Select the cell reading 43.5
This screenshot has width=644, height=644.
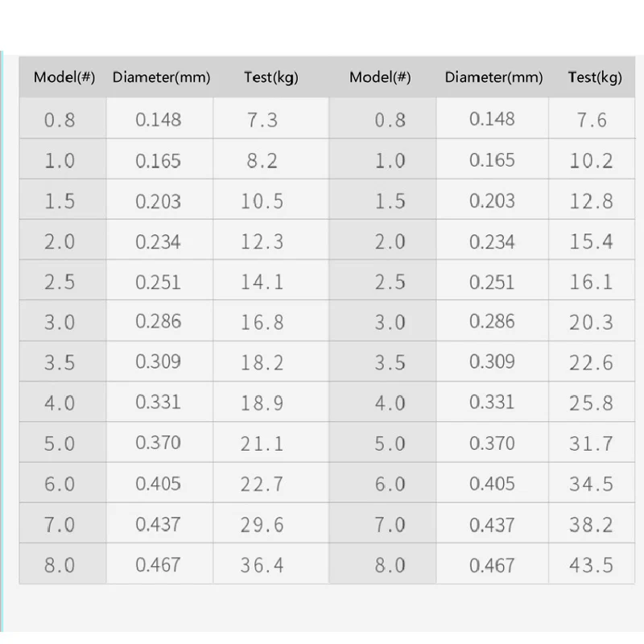click(592, 565)
